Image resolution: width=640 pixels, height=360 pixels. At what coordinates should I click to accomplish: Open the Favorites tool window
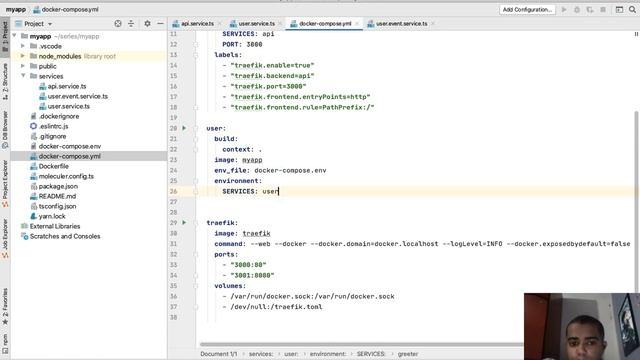[x=5, y=306]
